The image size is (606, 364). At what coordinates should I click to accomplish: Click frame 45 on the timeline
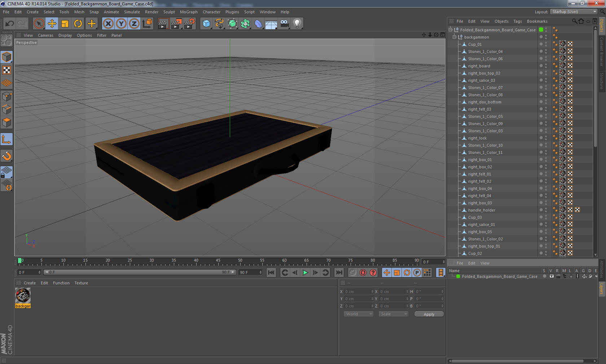pos(218,261)
